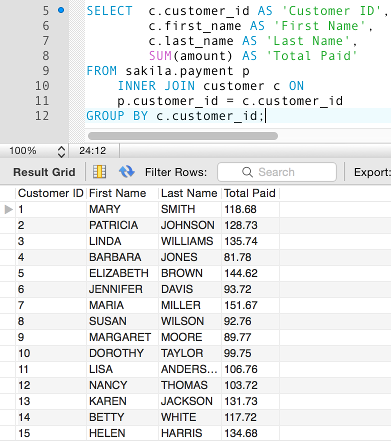Select cell BARBARA
Viewport: 391px width, 441px height.
pyautogui.click(x=122, y=257)
